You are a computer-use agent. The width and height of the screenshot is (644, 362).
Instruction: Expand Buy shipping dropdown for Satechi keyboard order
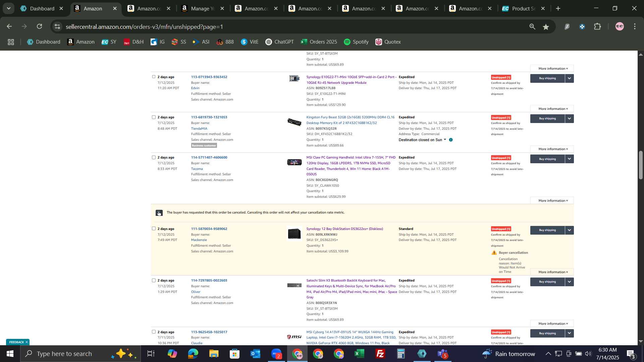569,282
